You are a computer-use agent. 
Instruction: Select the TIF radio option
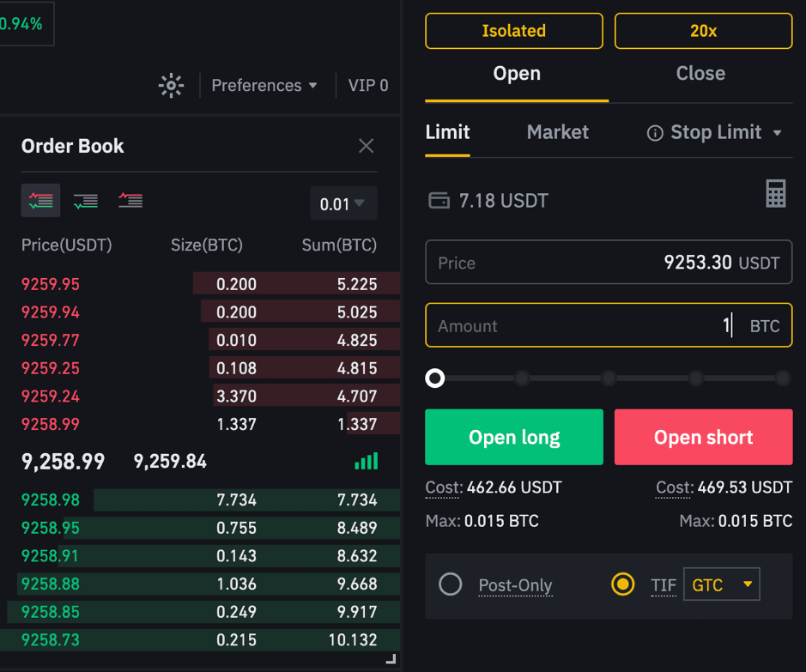click(622, 584)
